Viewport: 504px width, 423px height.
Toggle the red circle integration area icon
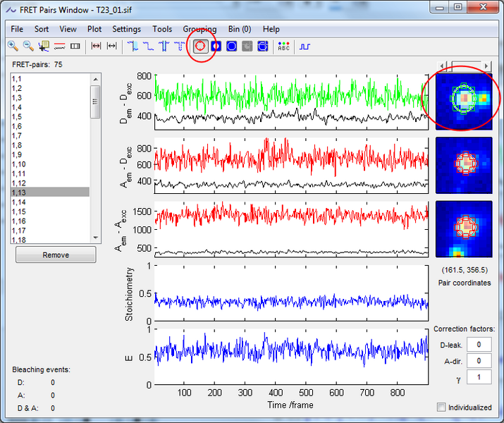click(x=200, y=47)
